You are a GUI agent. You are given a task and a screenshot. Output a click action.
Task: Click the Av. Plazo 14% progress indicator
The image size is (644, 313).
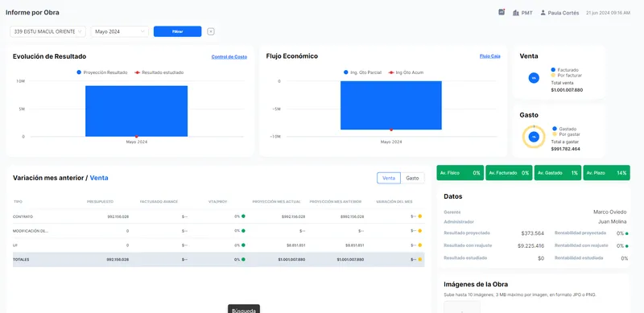pyautogui.click(x=606, y=173)
